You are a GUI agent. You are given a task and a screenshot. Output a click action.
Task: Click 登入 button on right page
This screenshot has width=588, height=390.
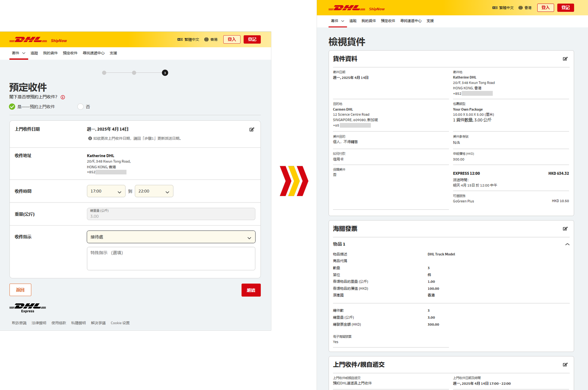[545, 8]
